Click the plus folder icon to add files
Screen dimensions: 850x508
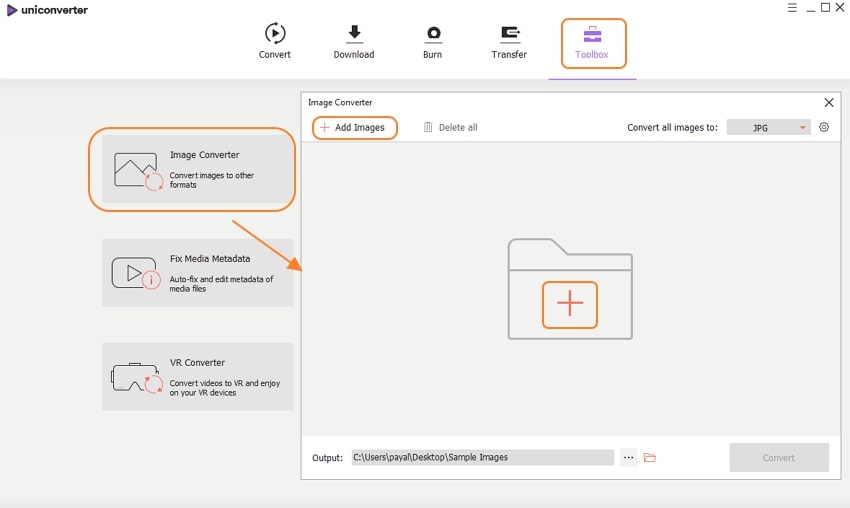click(x=569, y=305)
